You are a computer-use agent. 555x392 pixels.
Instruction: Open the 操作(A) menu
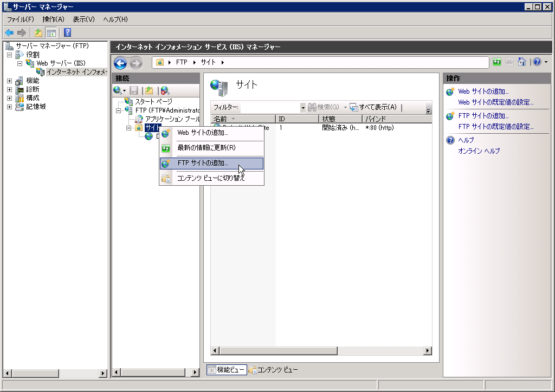[54, 19]
